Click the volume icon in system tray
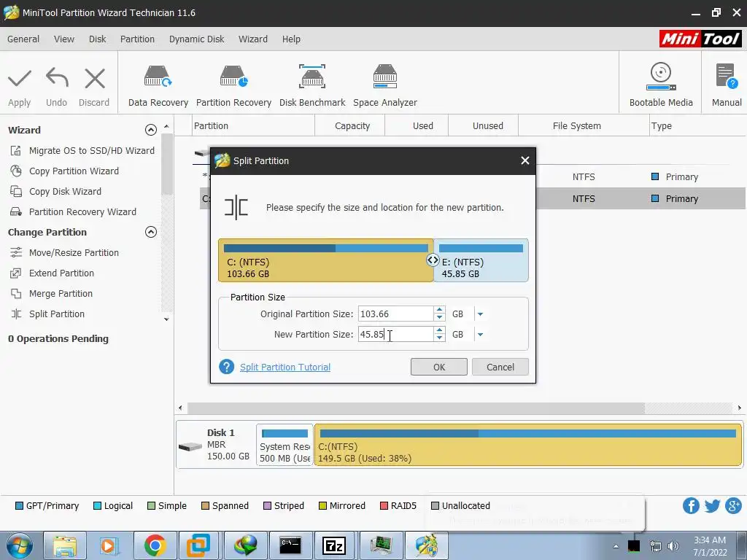Screen dimensions: 747x560 [x=673, y=546]
